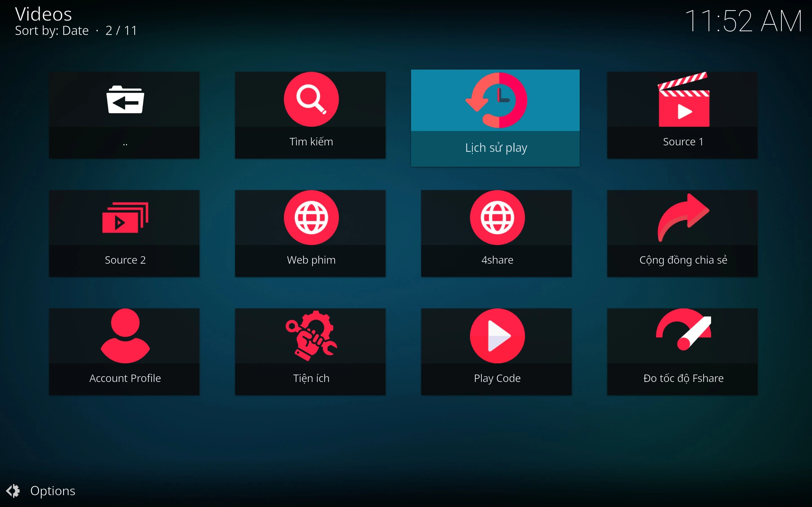Viewport: 812px width, 507px height.
Task: Click the Account Profile person icon
Action: click(x=124, y=335)
